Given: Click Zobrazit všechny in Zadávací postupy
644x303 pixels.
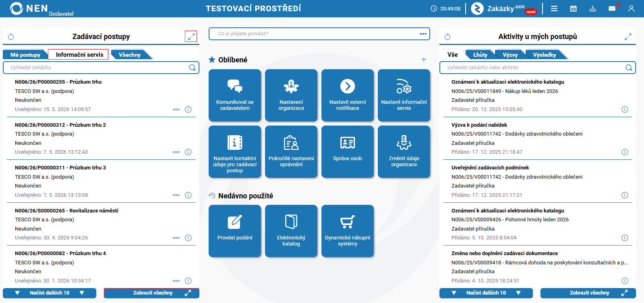Looking at the screenshot, I should [x=152, y=293].
